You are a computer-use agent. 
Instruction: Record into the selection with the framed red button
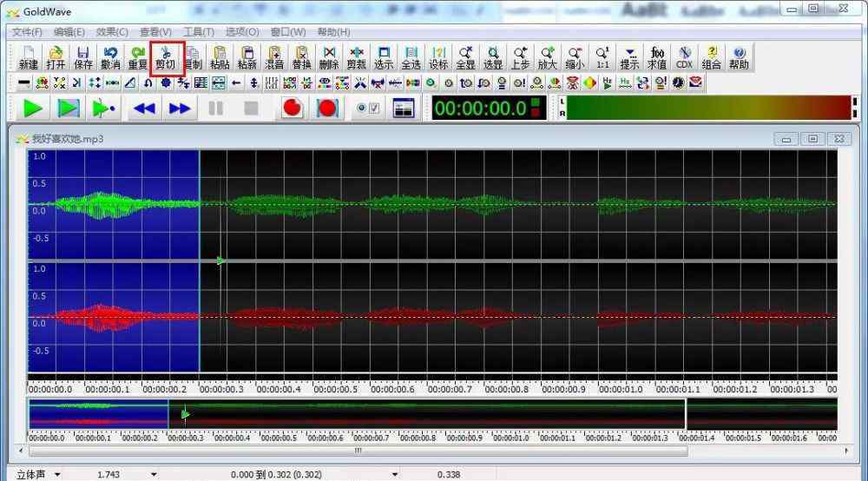327,108
